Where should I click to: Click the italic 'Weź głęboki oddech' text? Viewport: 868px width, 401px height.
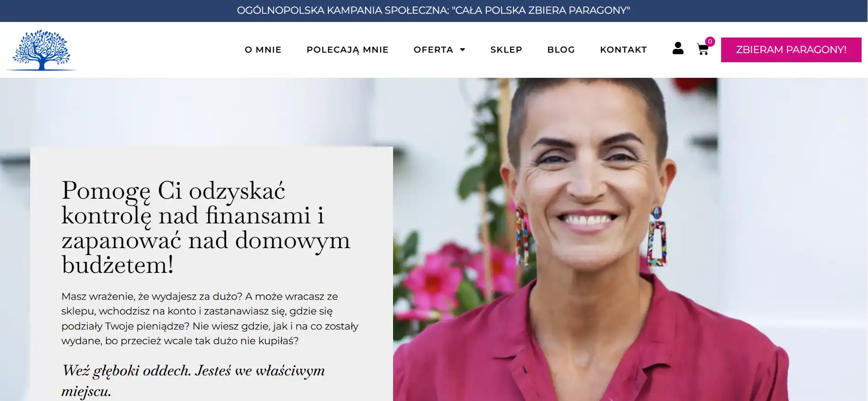(193, 380)
